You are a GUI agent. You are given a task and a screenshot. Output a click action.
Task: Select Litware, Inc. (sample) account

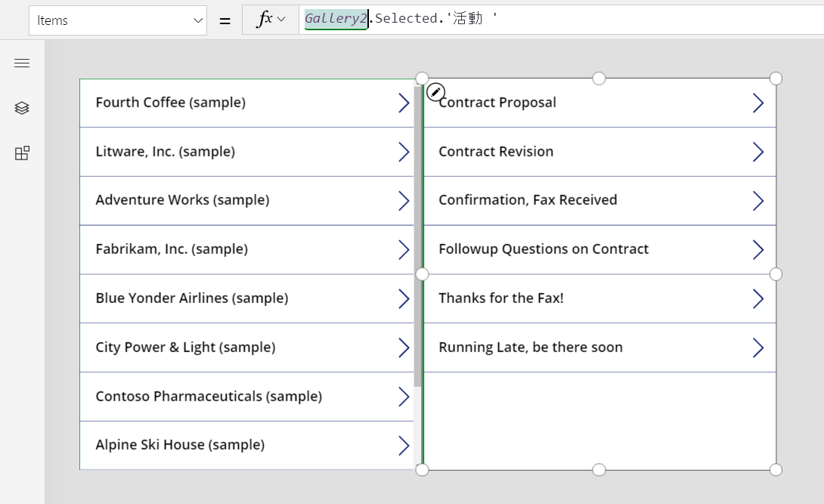(x=165, y=152)
